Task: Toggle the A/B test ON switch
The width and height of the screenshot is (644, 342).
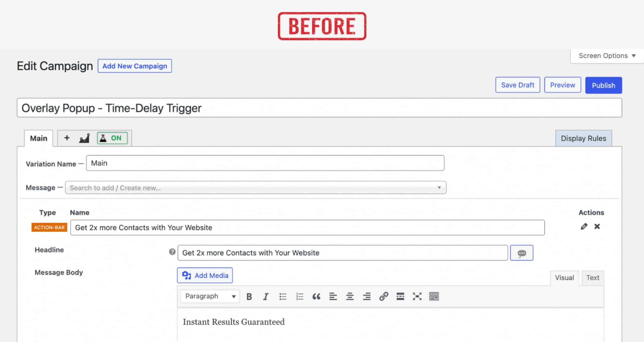Action: [112, 137]
